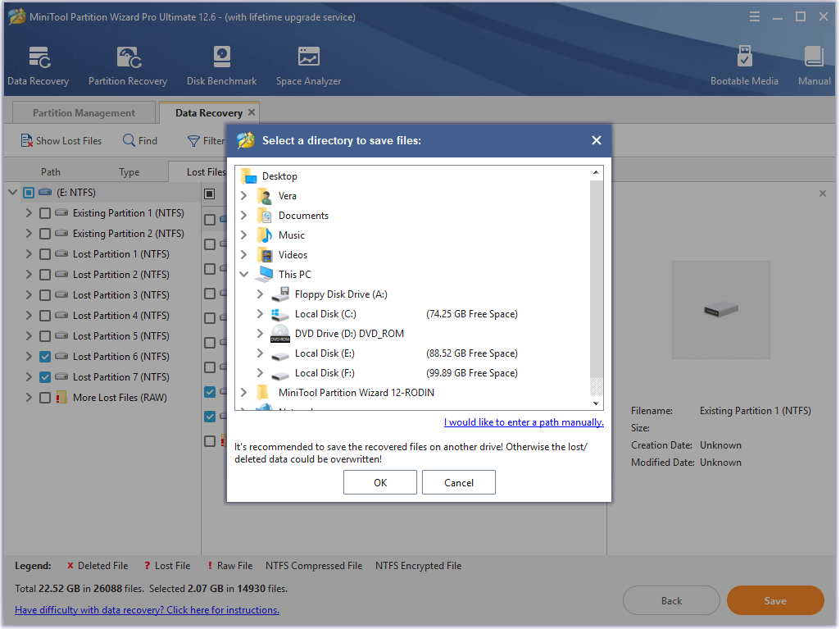Switch to the Partition Management tab

pyautogui.click(x=84, y=112)
